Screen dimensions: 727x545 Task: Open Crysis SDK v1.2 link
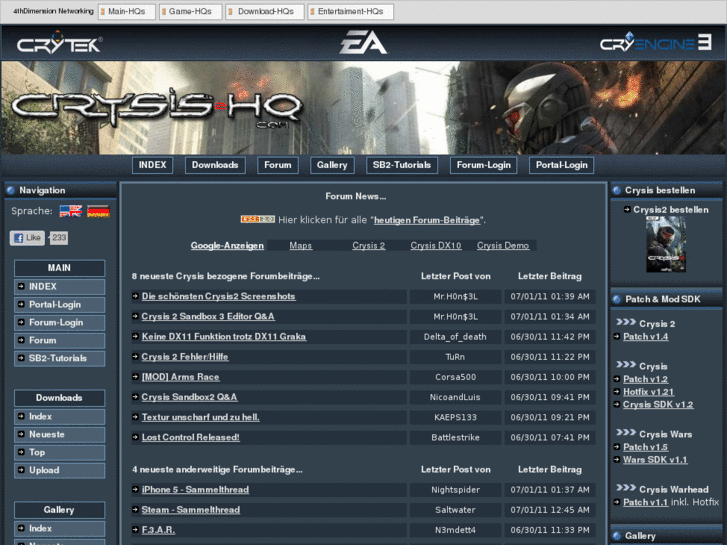pyautogui.click(x=658, y=404)
